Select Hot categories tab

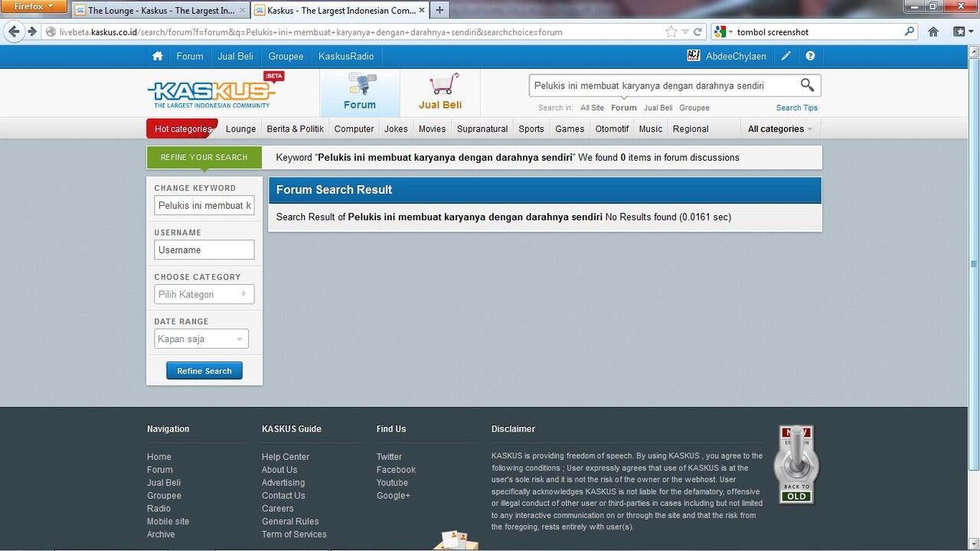(x=182, y=129)
